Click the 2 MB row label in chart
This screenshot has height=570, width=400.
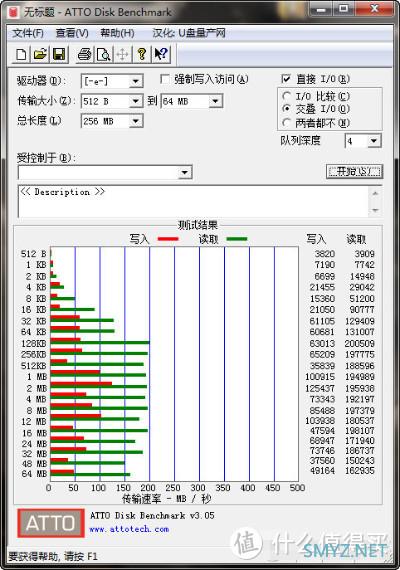(36, 388)
